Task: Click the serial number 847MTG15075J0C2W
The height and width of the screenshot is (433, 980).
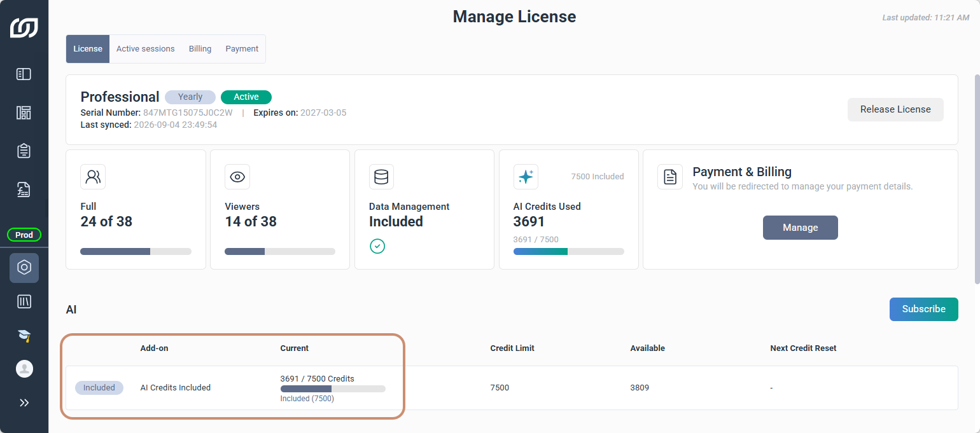Action: click(x=189, y=113)
